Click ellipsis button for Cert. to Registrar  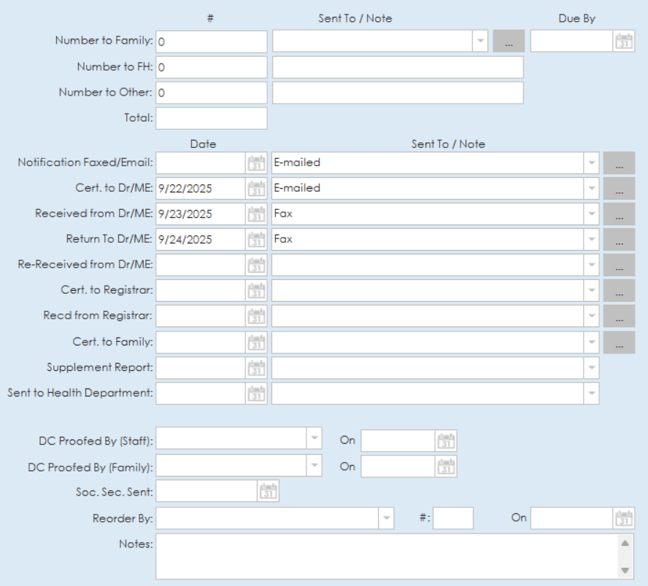619,291
